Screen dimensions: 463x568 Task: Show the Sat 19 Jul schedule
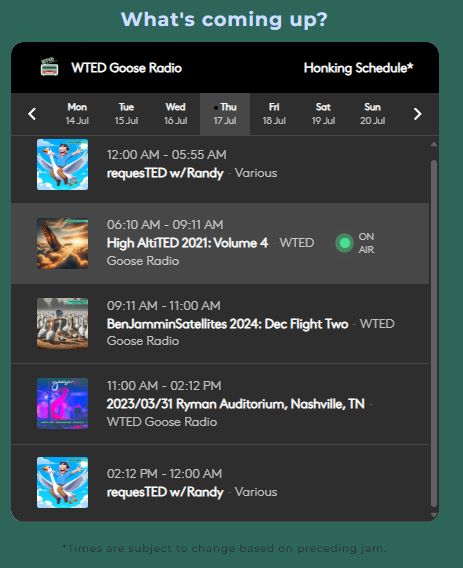click(324, 114)
